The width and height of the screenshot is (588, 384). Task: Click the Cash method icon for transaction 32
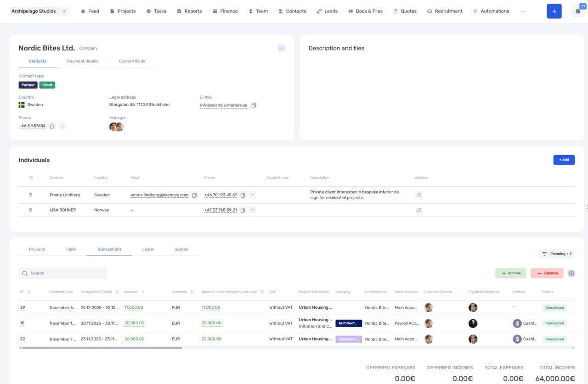pyautogui.click(x=517, y=339)
